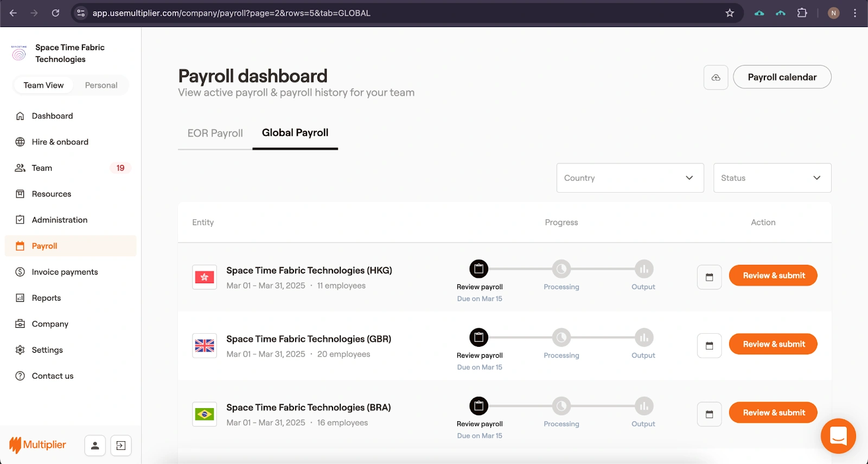
Task: Open the browser extensions puzzle icon
Action: (x=802, y=13)
